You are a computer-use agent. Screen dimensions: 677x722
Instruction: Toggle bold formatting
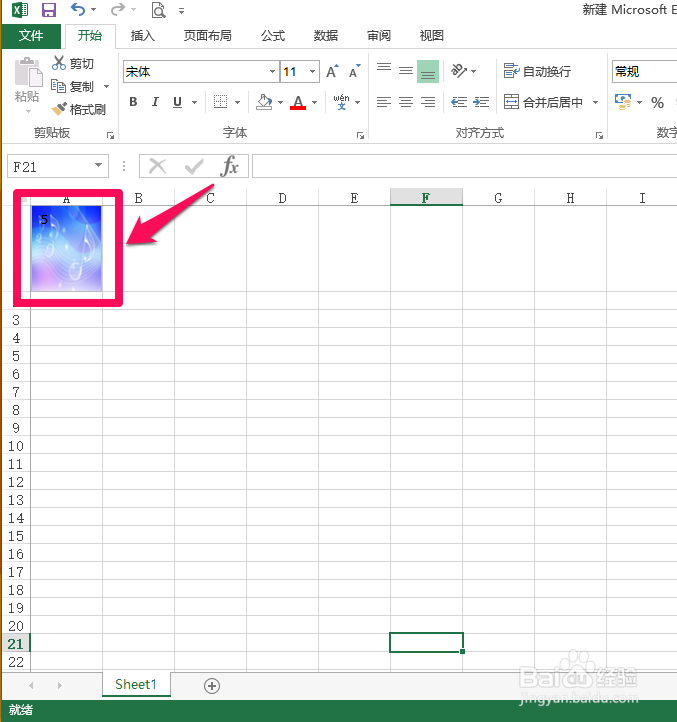(134, 102)
